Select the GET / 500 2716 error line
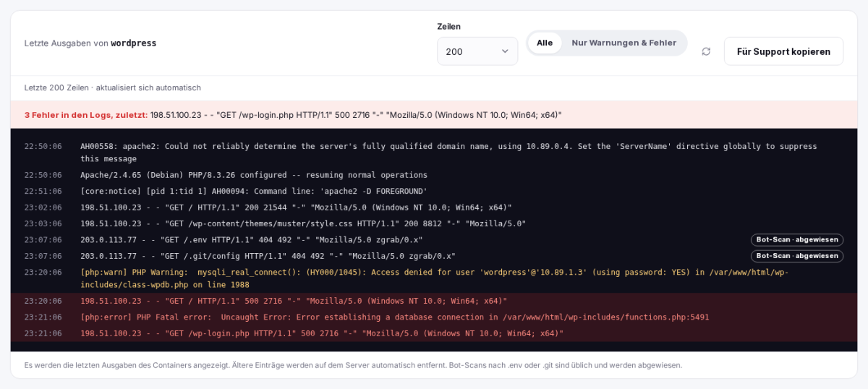868x389 pixels. point(434,301)
